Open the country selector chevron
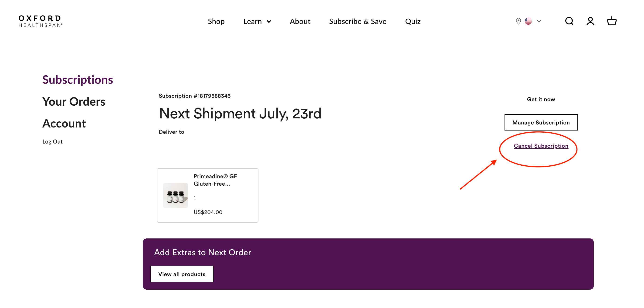This screenshot has width=644, height=308. [x=539, y=21]
